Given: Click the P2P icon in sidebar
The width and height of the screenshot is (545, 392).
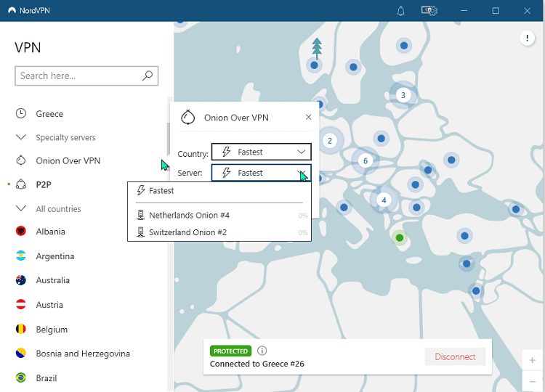Looking at the screenshot, I should tap(21, 184).
